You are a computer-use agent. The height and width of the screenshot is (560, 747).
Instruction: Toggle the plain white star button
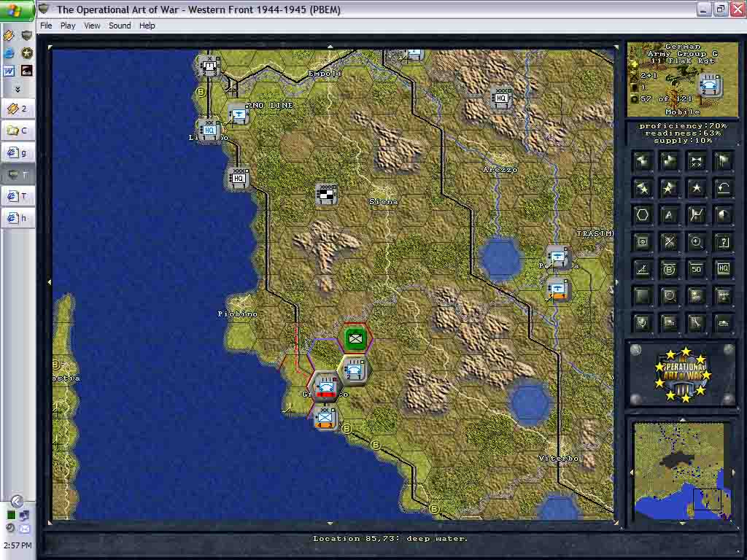tap(696, 187)
